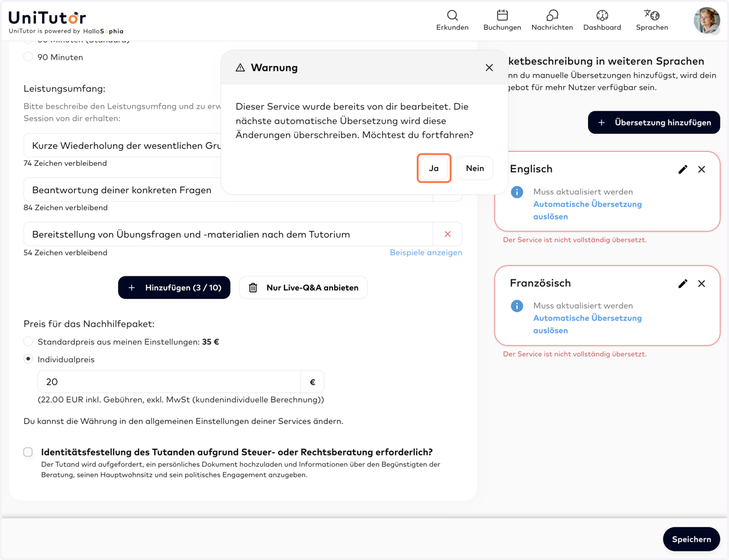
Task: Decline with the Nein button
Action: (x=475, y=168)
